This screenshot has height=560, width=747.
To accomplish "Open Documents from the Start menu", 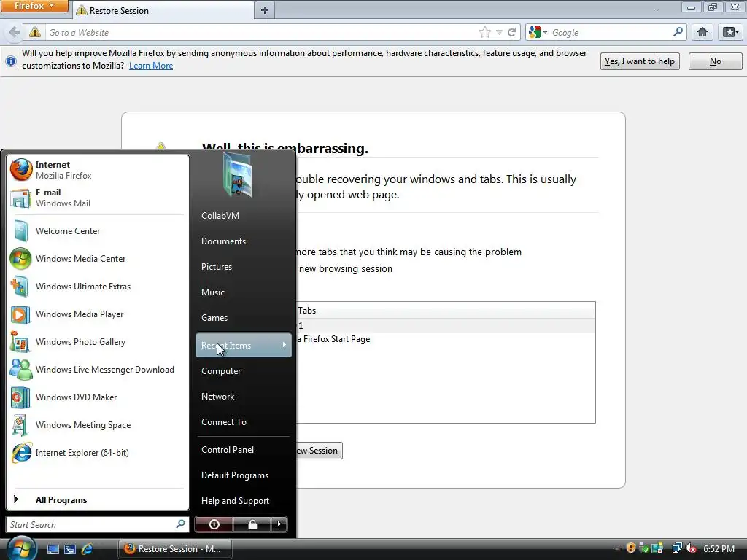I will coord(244,241).
